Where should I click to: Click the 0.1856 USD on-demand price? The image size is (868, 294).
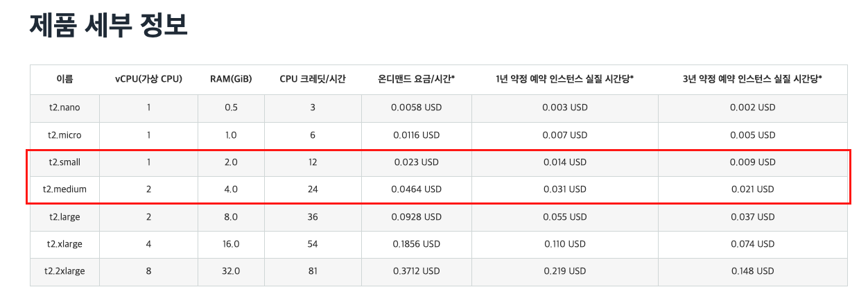point(416,244)
